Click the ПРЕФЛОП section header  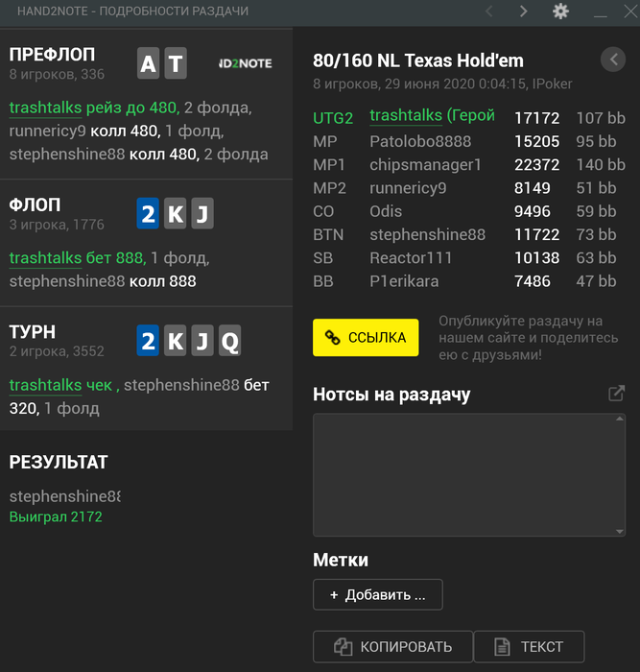tap(52, 55)
